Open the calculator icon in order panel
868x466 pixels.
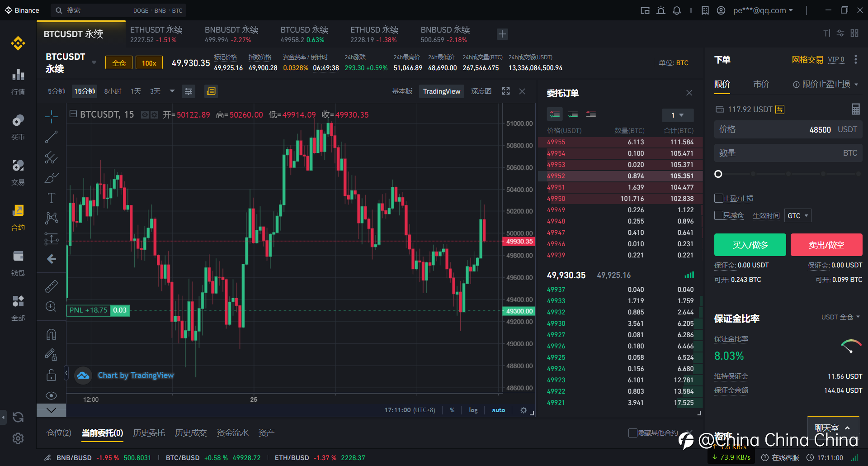[856, 109]
